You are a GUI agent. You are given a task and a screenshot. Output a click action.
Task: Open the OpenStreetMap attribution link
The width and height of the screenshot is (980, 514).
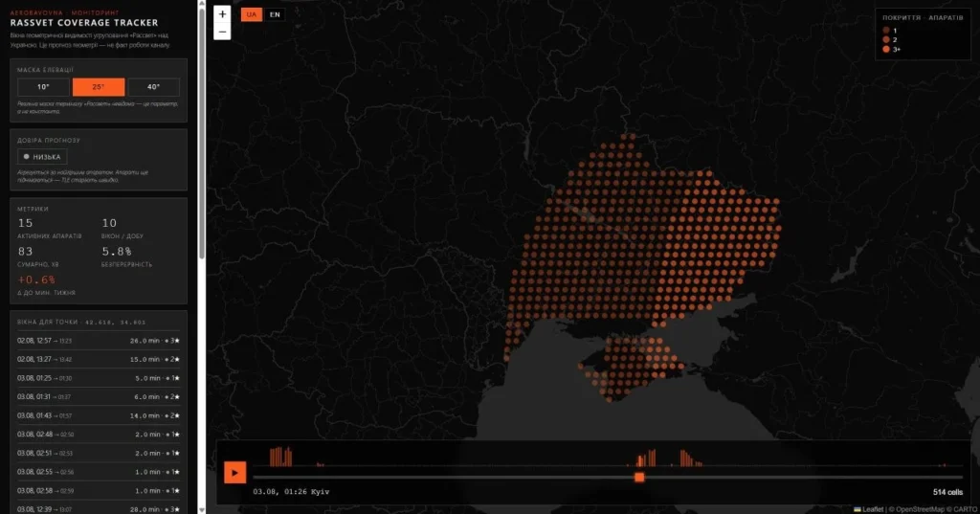click(x=922, y=509)
